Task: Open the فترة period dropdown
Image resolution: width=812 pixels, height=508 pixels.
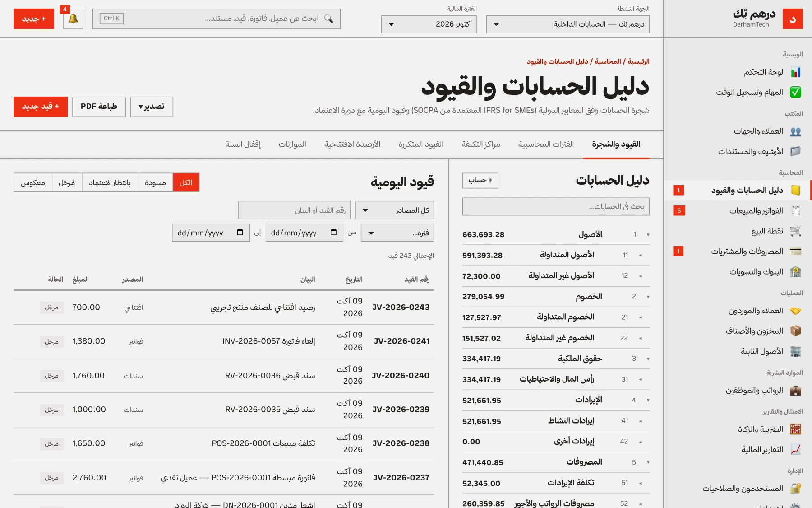Action: [x=397, y=233]
